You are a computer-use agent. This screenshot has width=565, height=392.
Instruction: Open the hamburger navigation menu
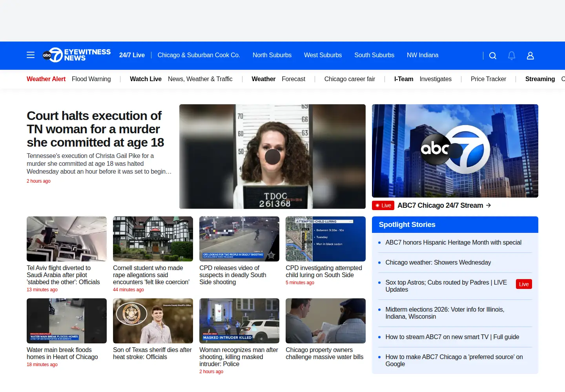coord(31,55)
